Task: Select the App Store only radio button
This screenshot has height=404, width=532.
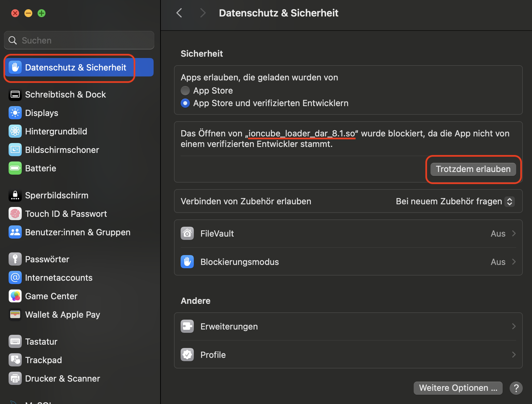Action: click(185, 91)
